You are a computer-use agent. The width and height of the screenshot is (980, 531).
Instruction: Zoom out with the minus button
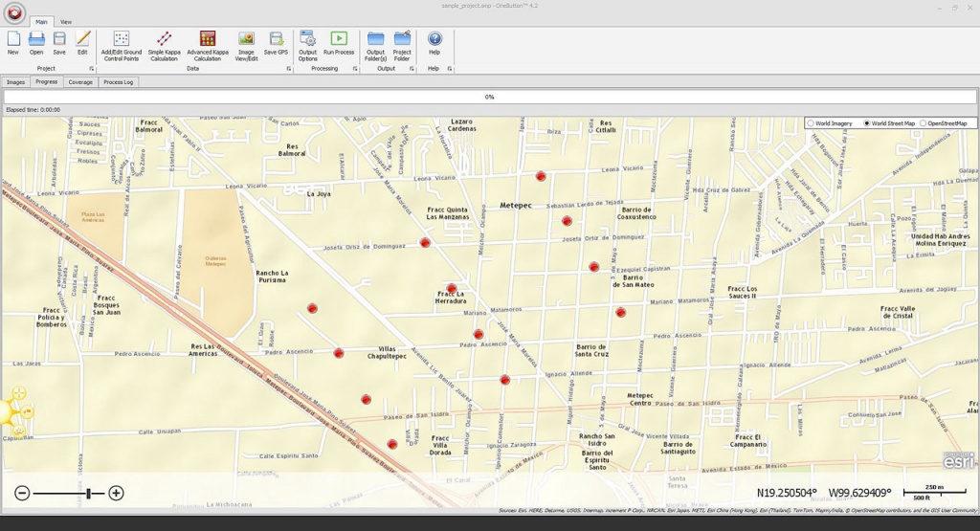[22, 493]
